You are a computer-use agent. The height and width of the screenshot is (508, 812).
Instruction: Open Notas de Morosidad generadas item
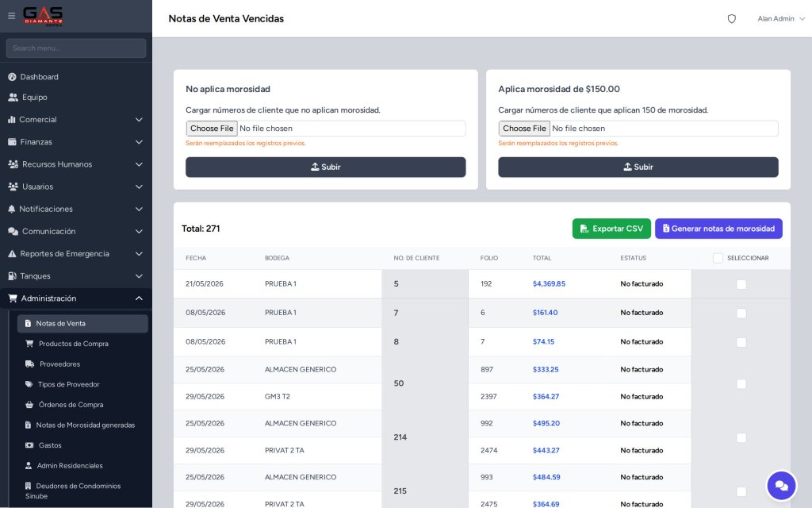tap(82, 425)
